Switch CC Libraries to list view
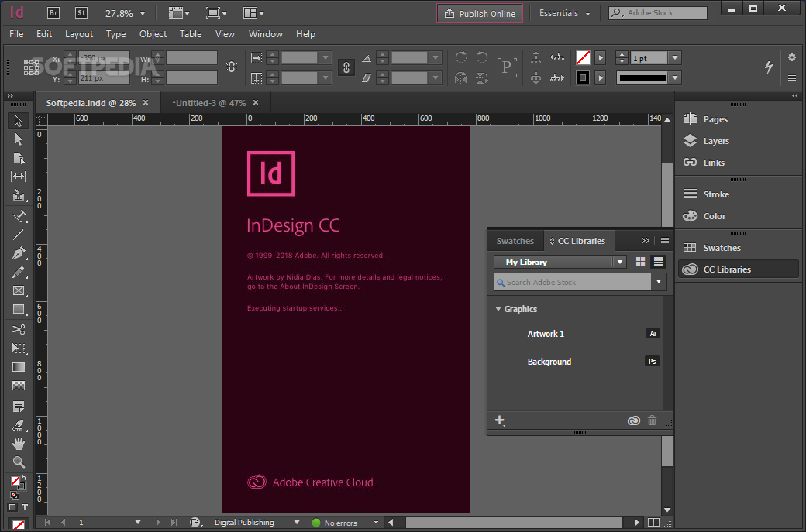This screenshot has height=532, width=806. click(x=658, y=262)
